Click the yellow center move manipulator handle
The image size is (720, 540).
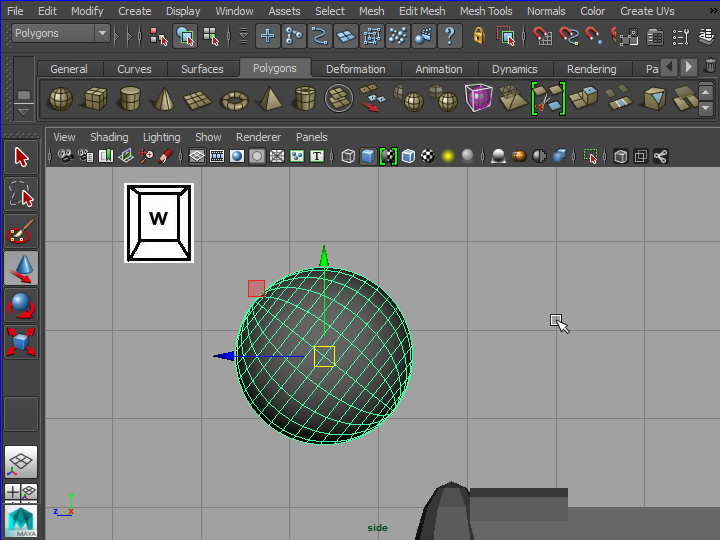click(324, 356)
